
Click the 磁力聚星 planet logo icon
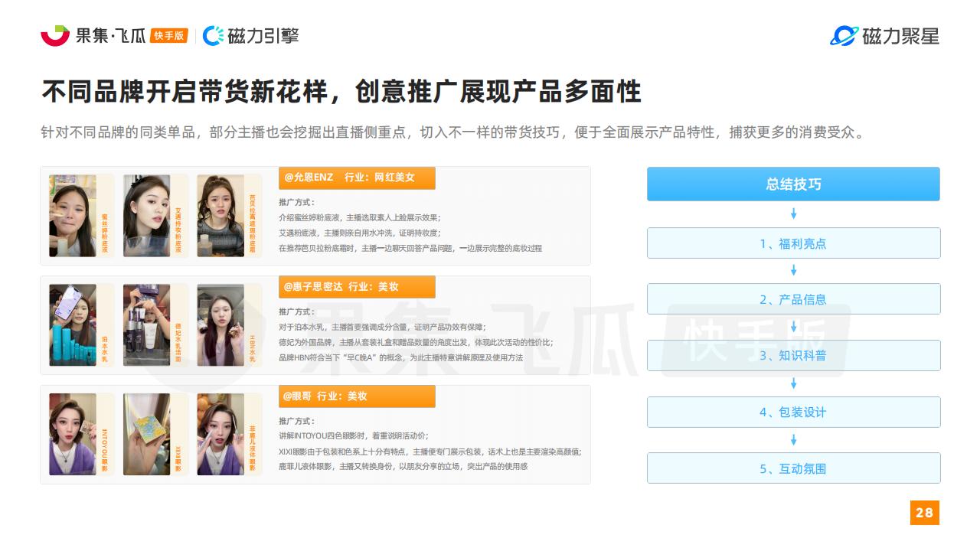844,35
